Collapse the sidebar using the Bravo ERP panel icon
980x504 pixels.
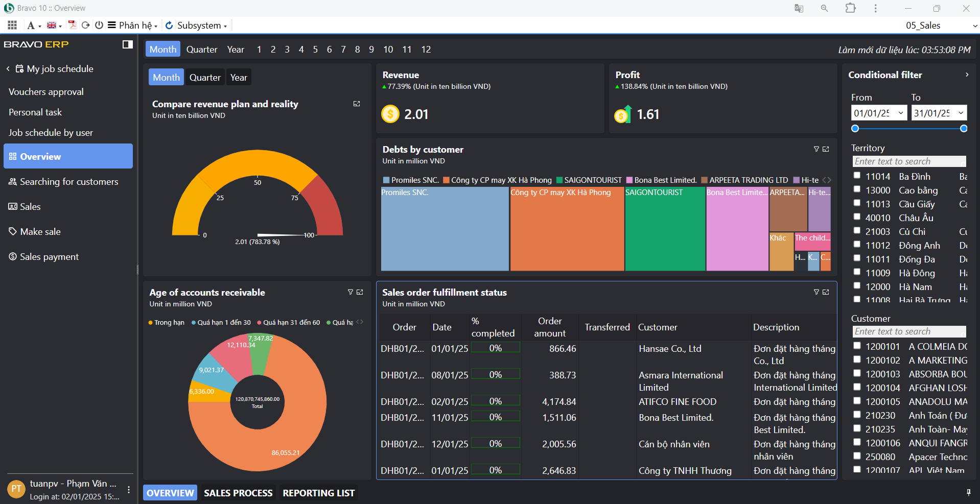pos(127,44)
